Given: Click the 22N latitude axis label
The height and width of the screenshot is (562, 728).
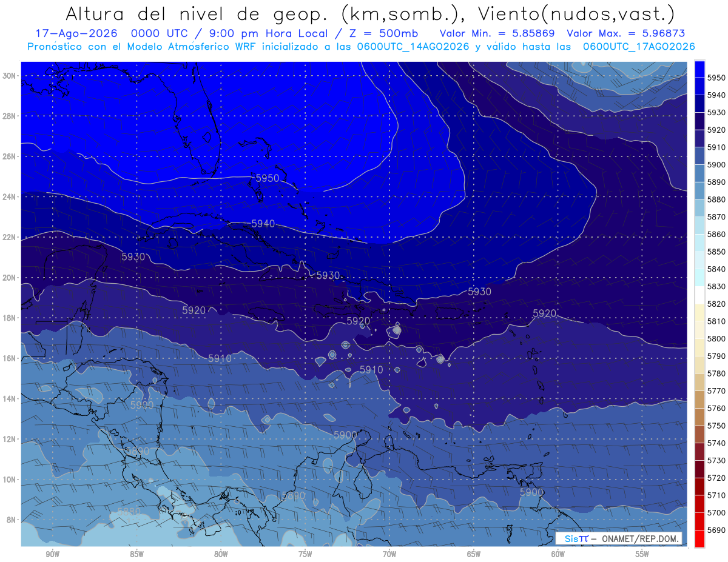Looking at the screenshot, I should 10,237.
